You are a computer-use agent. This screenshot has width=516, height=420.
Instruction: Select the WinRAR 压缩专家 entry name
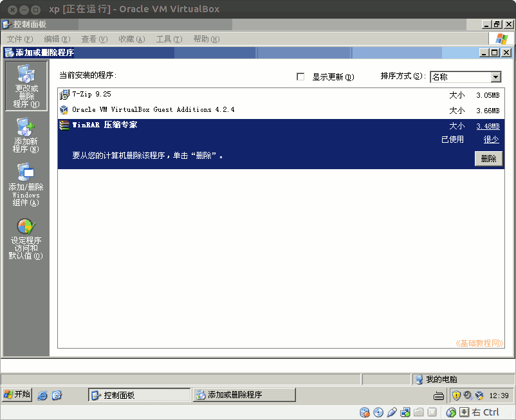coord(105,125)
